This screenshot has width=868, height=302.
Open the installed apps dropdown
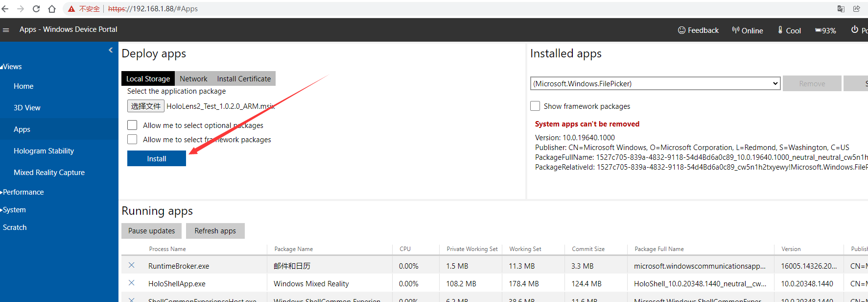[655, 83]
